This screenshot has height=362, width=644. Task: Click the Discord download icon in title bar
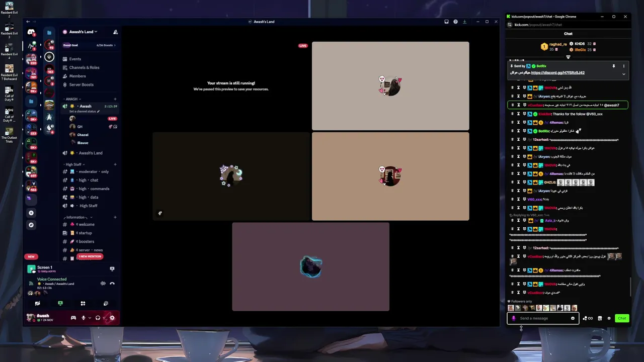(464, 22)
